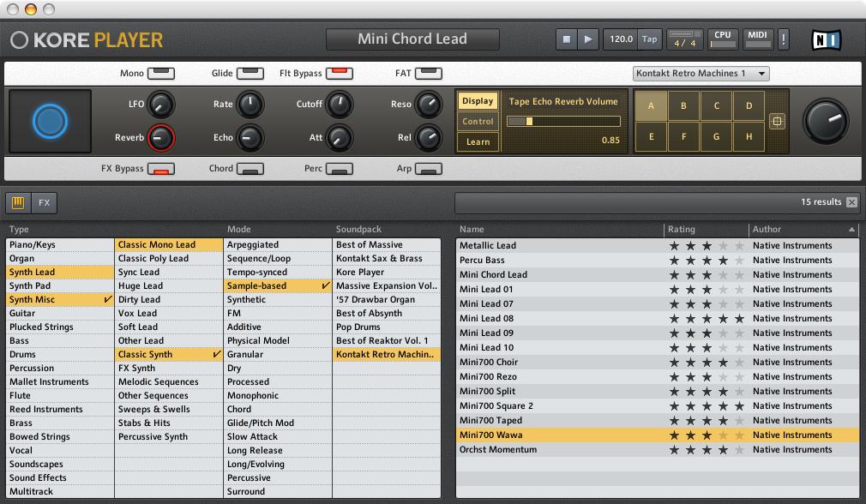
Task: Start playback with the Play button
Action: 587,39
